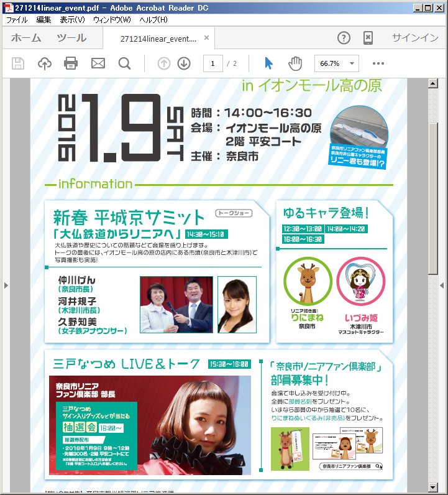The image size is (448, 495).
Task: Print the document with printer icon
Action: click(71, 63)
